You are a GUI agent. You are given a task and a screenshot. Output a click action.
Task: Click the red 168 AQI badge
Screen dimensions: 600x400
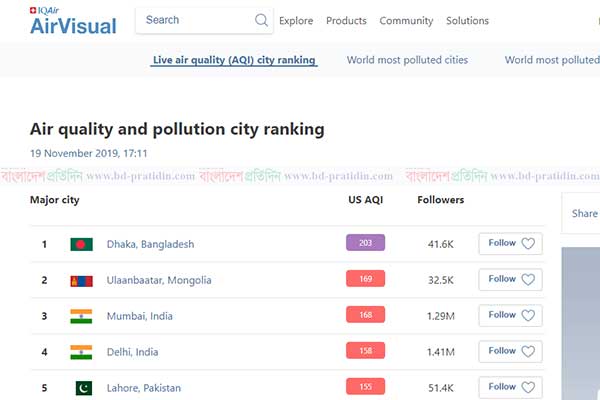click(x=365, y=315)
